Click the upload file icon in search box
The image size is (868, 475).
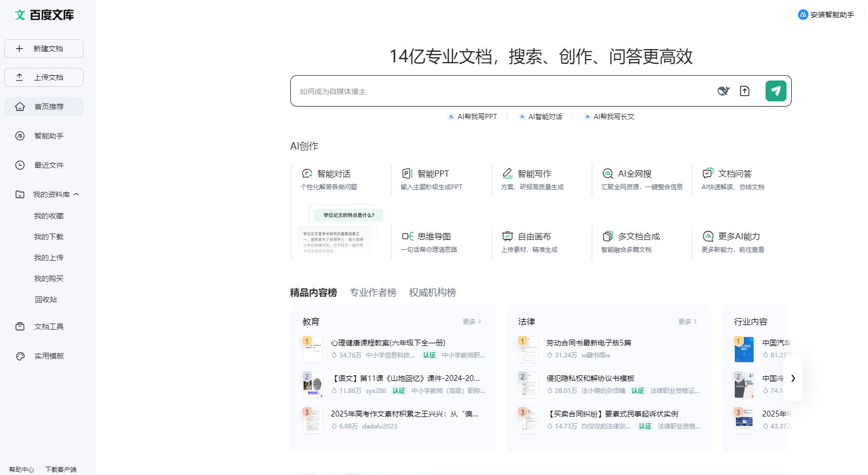[x=745, y=91]
